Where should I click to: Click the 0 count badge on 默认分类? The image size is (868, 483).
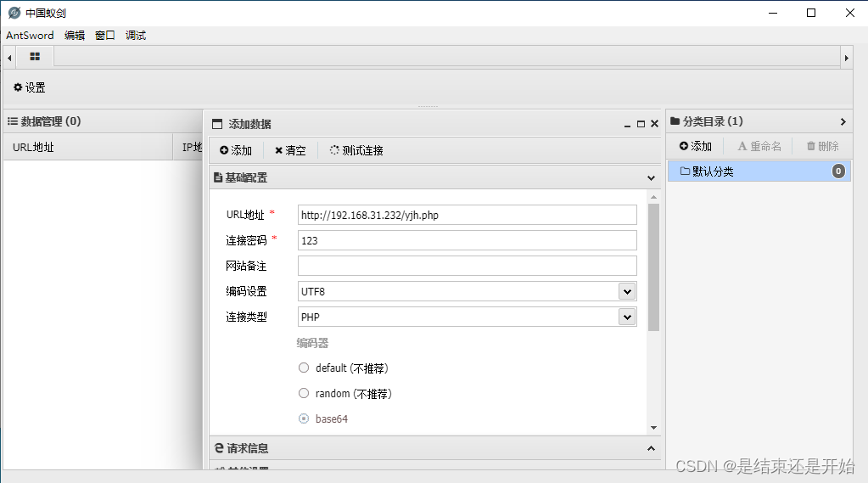838,171
